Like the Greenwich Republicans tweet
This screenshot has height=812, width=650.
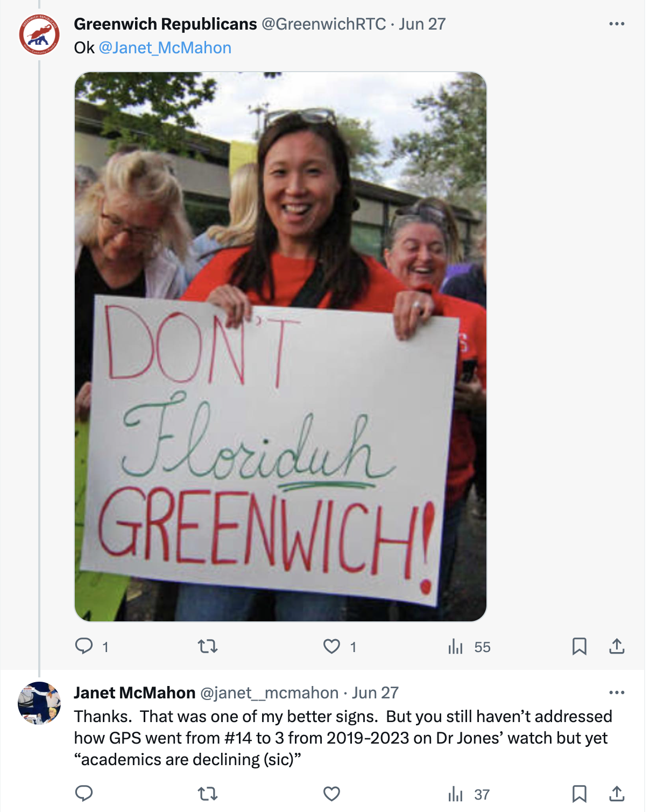click(x=332, y=646)
